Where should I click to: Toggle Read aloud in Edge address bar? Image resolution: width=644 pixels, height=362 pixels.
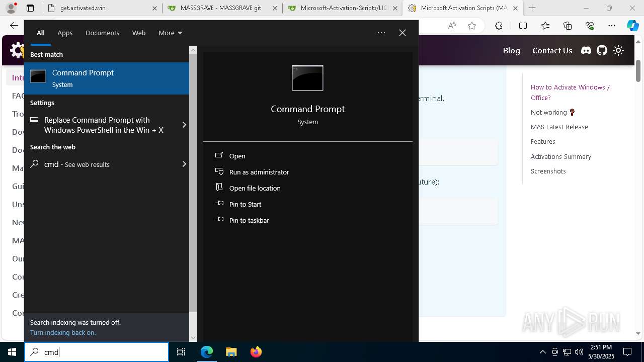[452, 26]
